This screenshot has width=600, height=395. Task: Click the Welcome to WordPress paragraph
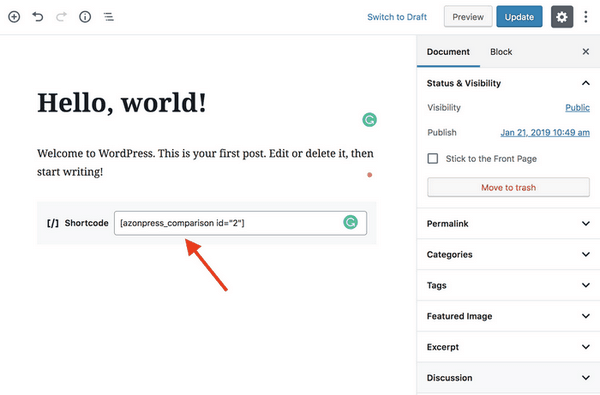[x=205, y=162]
